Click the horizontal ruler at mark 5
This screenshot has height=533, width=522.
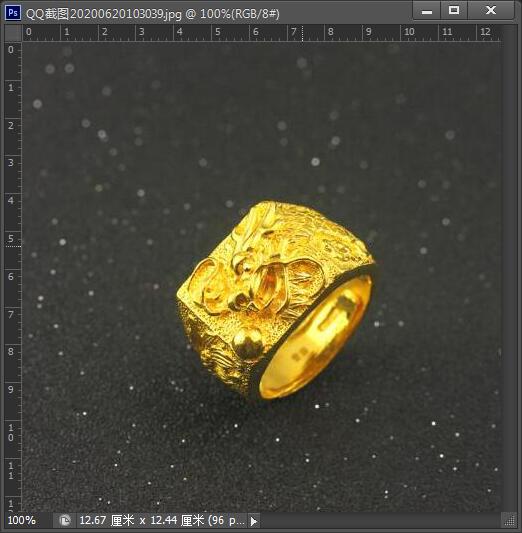click(x=217, y=32)
